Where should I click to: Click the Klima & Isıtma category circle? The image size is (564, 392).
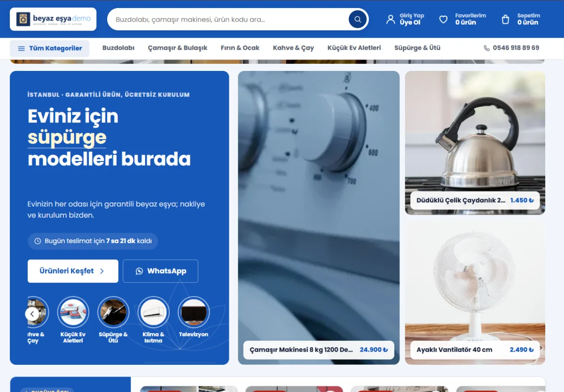click(153, 312)
